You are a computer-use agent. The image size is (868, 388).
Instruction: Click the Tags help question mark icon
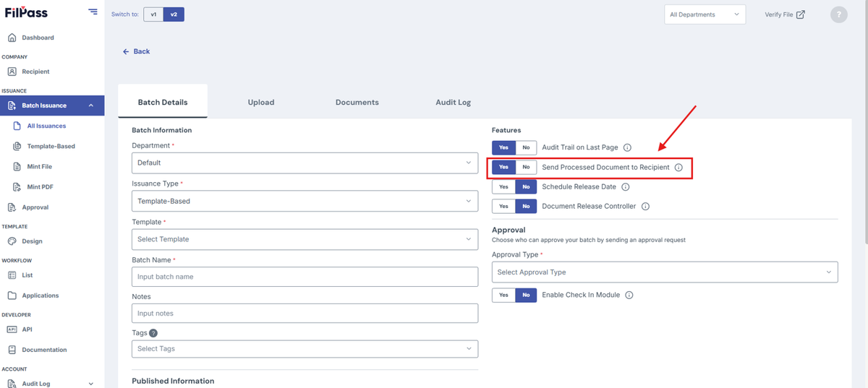(153, 333)
